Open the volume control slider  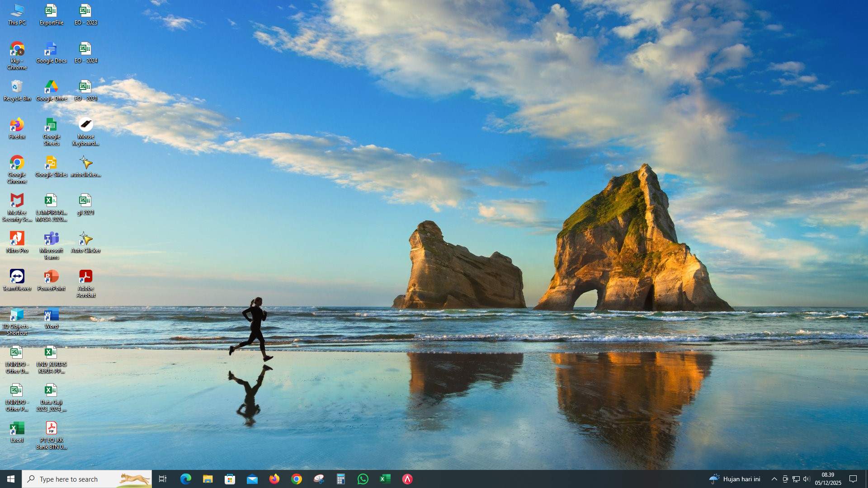pyautogui.click(x=807, y=479)
